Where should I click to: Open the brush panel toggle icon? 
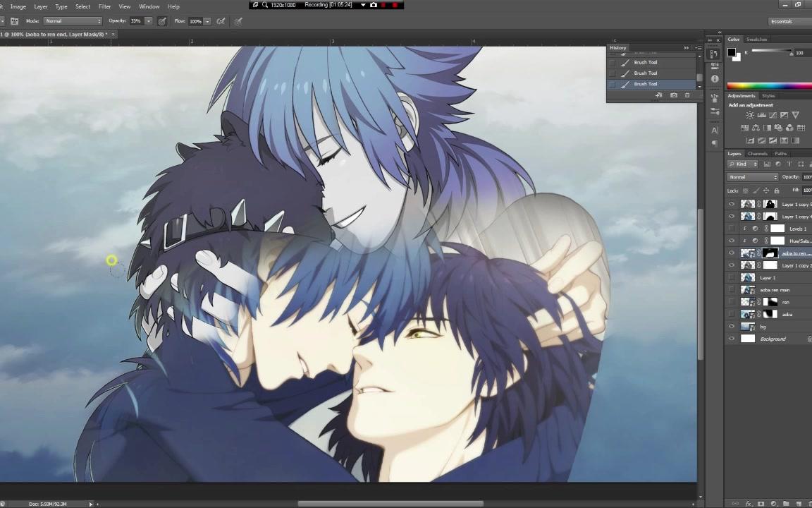coord(15,21)
